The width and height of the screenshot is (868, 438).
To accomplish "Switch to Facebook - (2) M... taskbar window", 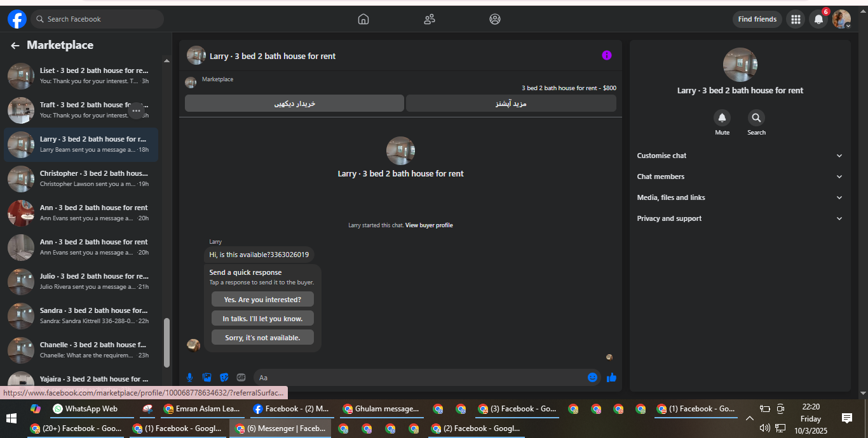I will pyautogui.click(x=291, y=409).
